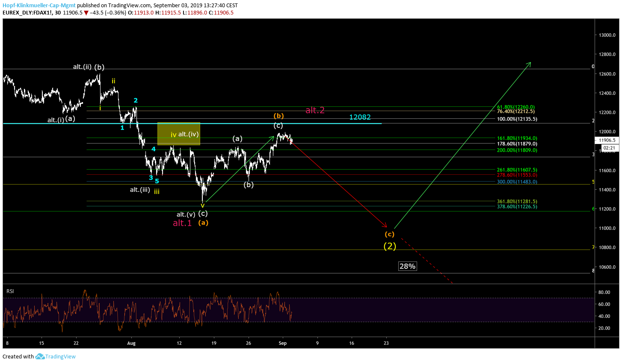Open the Hopf-Klinkmueller-Cap-Mgmt author link
622x364 pixels.
[x=39, y=6]
